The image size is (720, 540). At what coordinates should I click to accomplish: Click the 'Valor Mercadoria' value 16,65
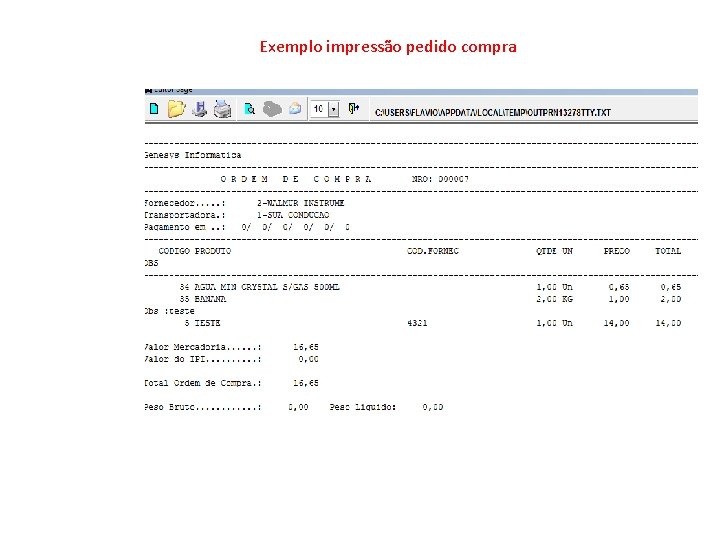click(306, 347)
